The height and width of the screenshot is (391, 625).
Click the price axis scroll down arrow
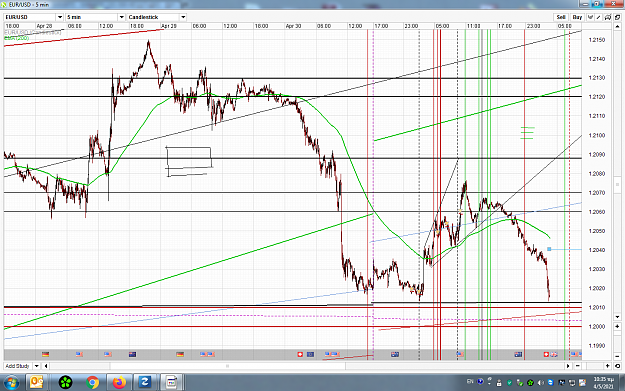pos(617,317)
